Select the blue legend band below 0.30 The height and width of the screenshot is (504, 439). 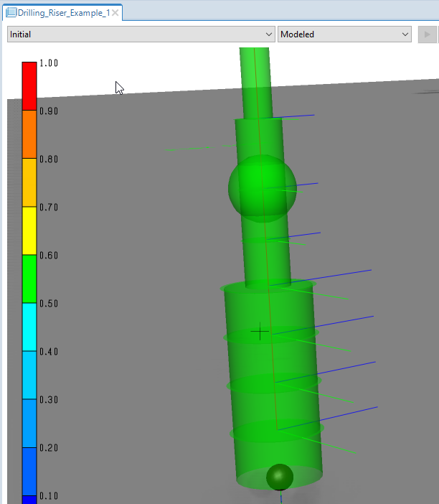tap(29, 423)
